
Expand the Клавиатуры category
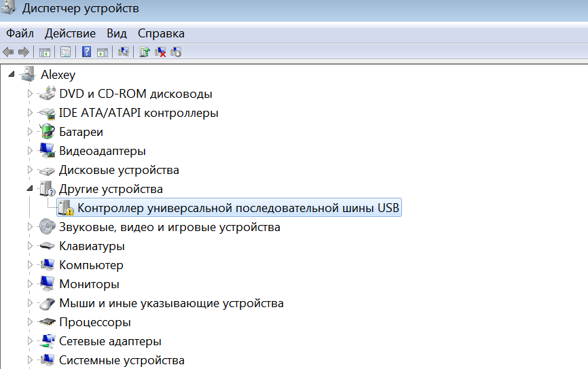pyautogui.click(x=30, y=246)
